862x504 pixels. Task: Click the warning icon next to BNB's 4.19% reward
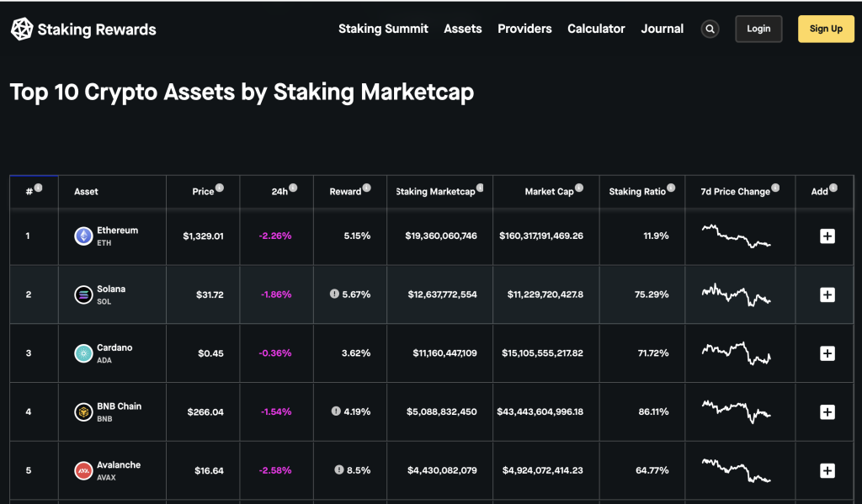tap(336, 411)
